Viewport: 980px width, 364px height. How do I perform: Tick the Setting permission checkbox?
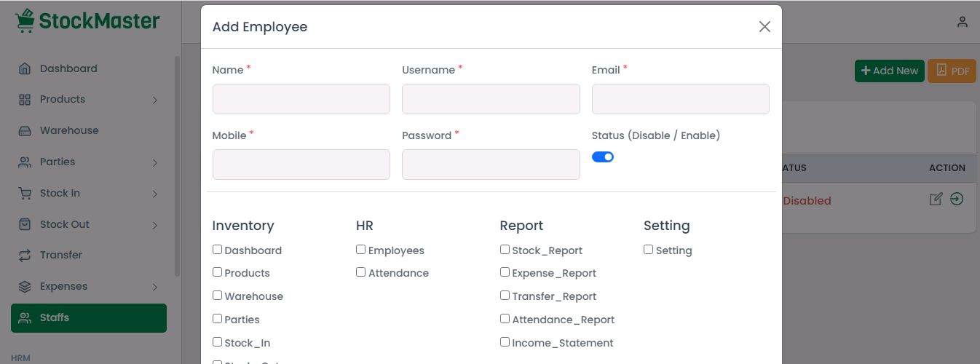click(649, 250)
